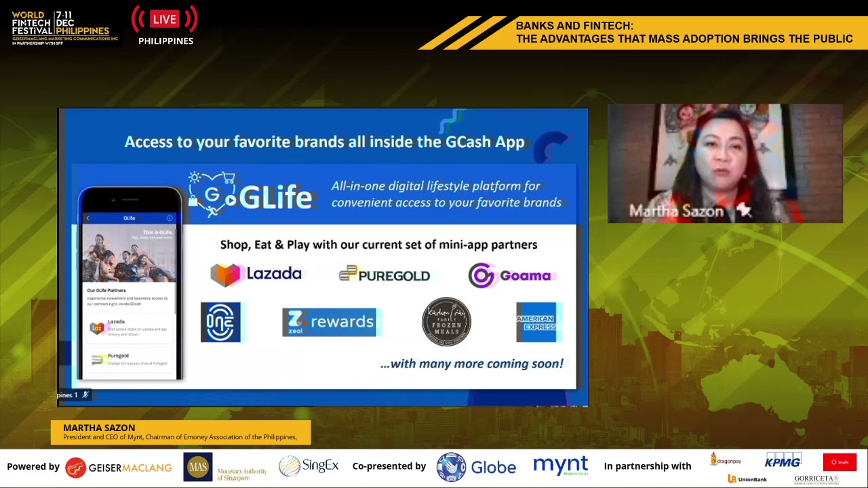868x488 pixels.
Task: Click the 'Powered by' label
Action: pyautogui.click(x=33, y=466)
